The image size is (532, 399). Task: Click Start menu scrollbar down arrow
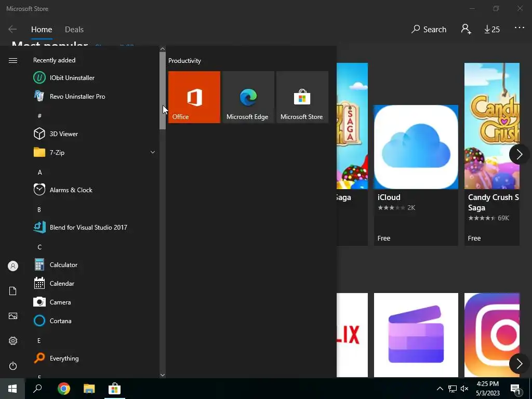tap(163, 375)
